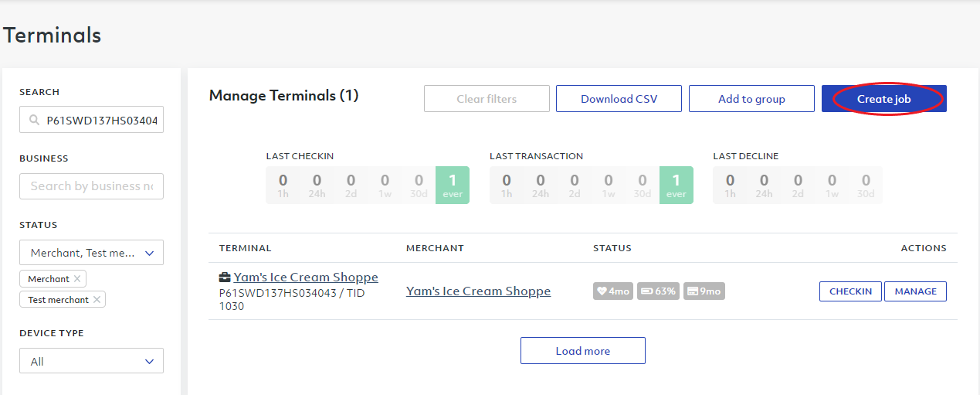Focus the Business search input field
The image size is (980, 395).
click(91, 186)
